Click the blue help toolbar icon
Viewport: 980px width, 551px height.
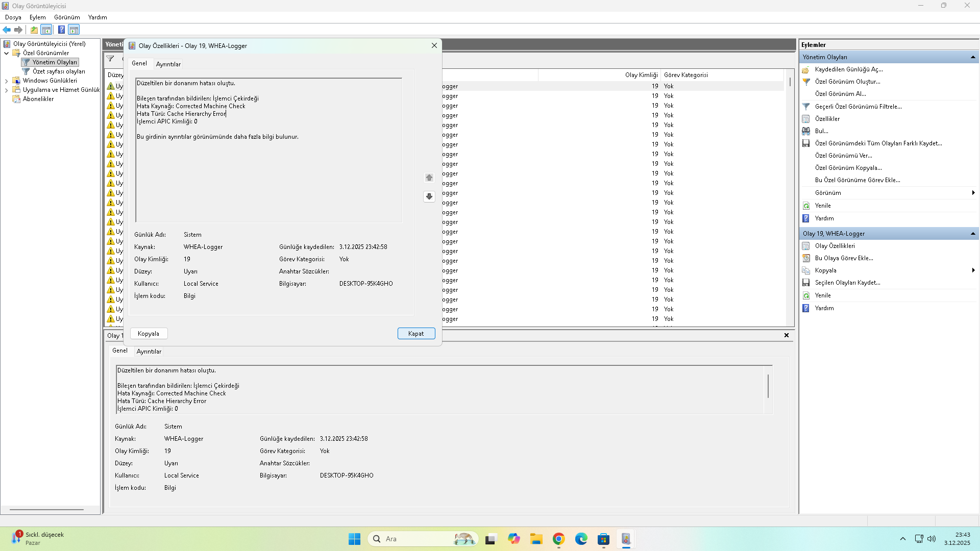point(61,30)
